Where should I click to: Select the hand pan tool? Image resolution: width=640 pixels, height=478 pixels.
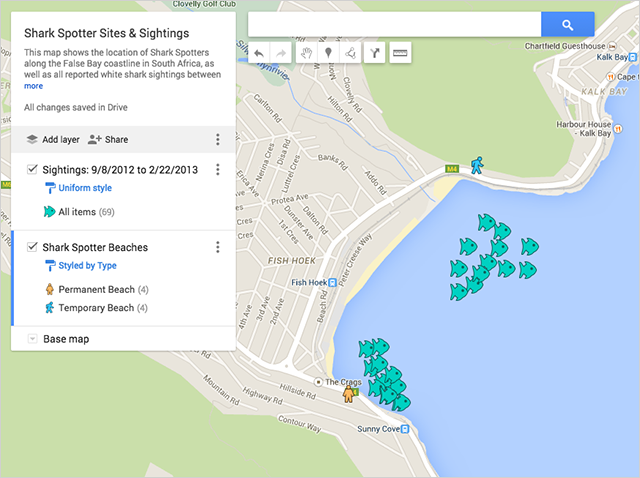coord(305,53)
